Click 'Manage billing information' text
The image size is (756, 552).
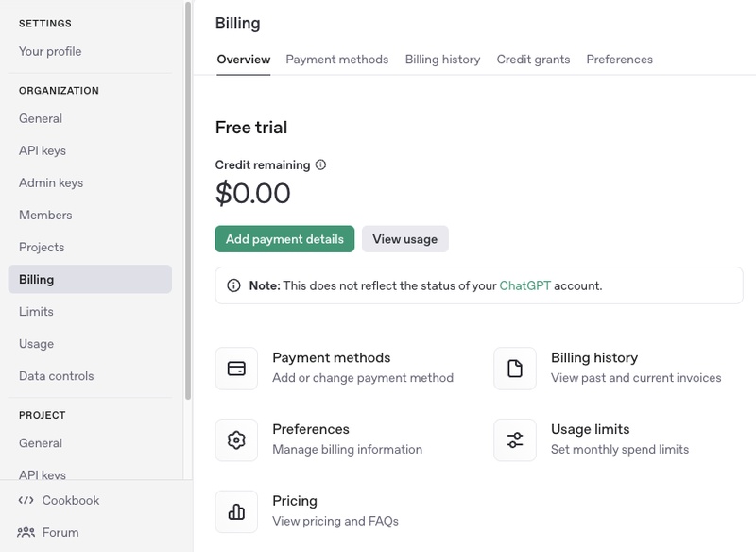coord(347,449)
